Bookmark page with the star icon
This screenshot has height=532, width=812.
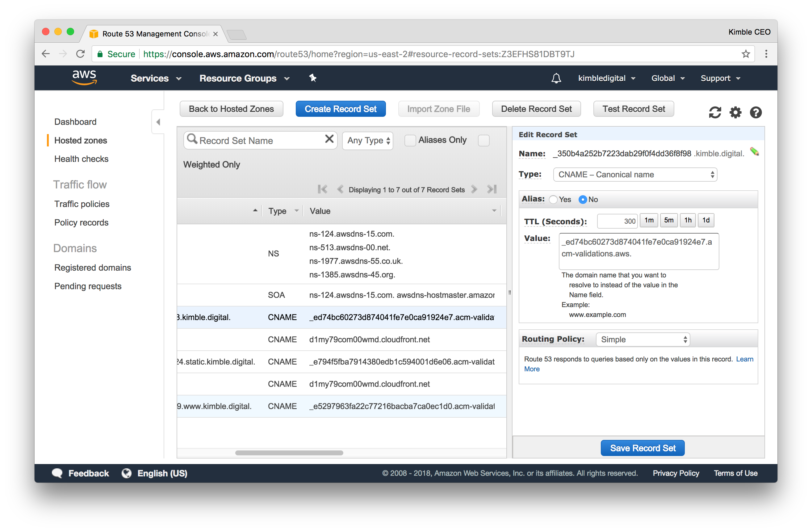tap(746, 54)
